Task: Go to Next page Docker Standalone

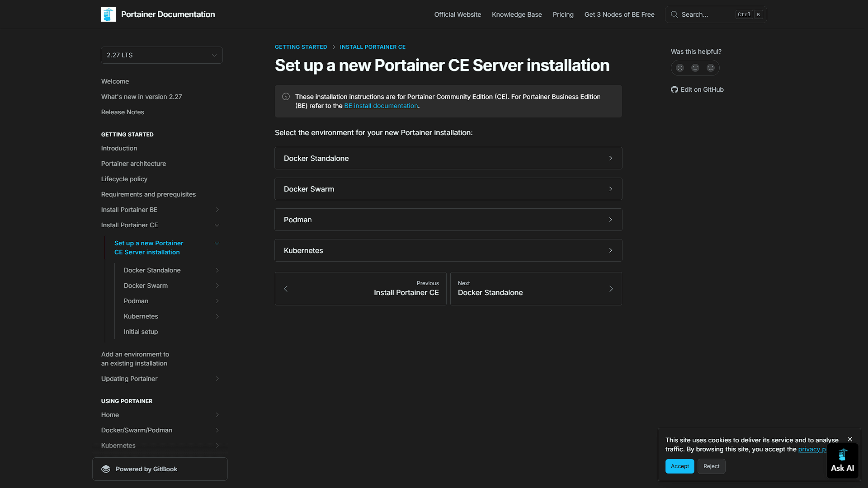Action: (536, 289)
